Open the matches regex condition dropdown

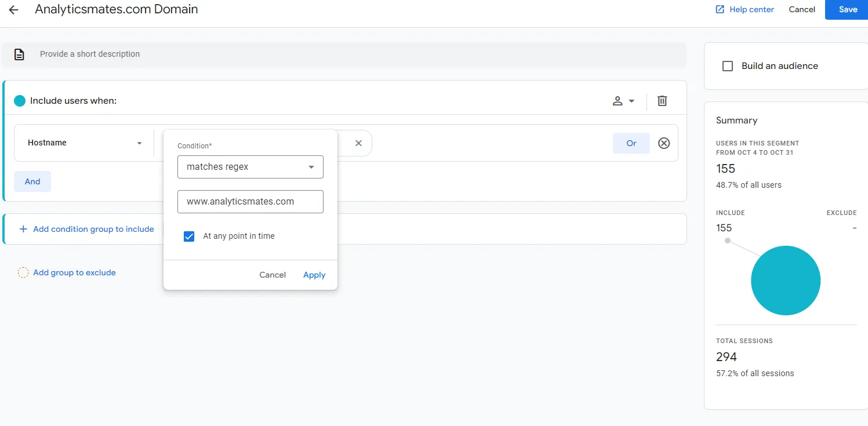(x=250, y=167)
